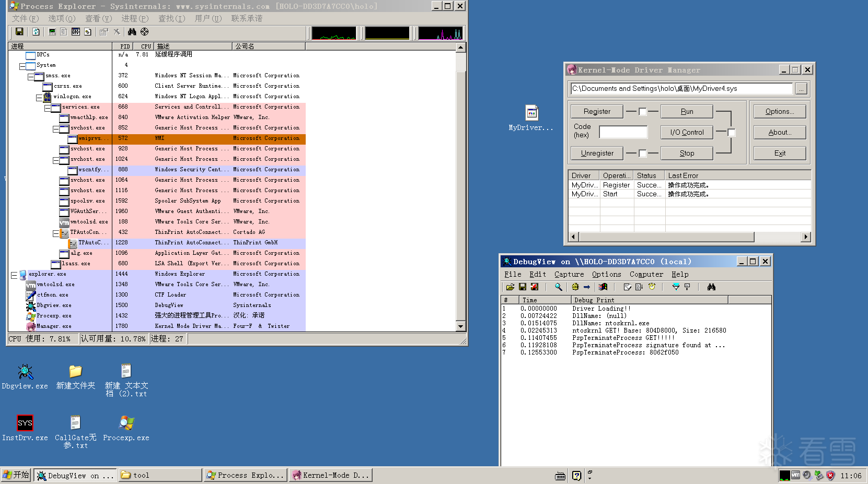Switch to Kernel-Mode D... taskbar button
The image size is (868, 484).
(x=331, y=475)
